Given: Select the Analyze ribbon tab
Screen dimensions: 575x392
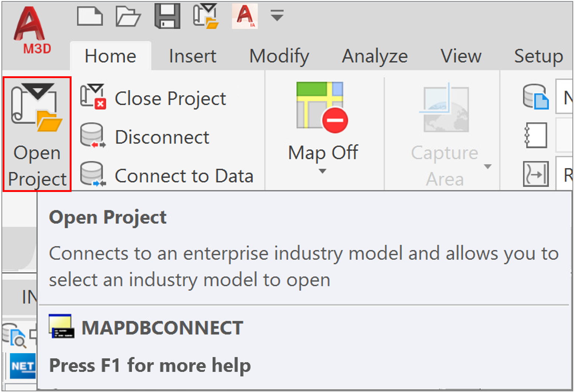Looking at the screenshot, I should pyautogui.click(x=375, y=56).
